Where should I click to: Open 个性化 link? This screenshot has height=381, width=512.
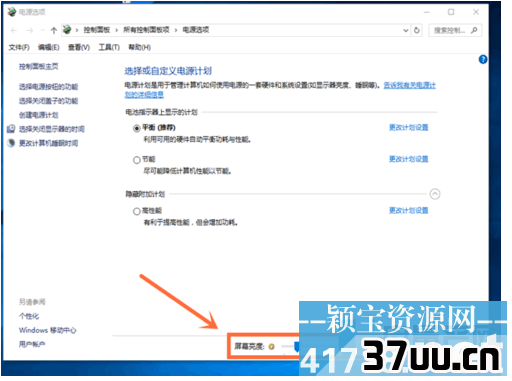(x=29, y=316)
